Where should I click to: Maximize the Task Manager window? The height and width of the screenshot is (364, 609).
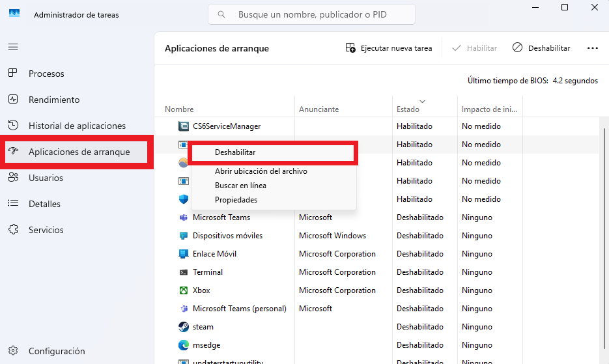click(565, 7)
